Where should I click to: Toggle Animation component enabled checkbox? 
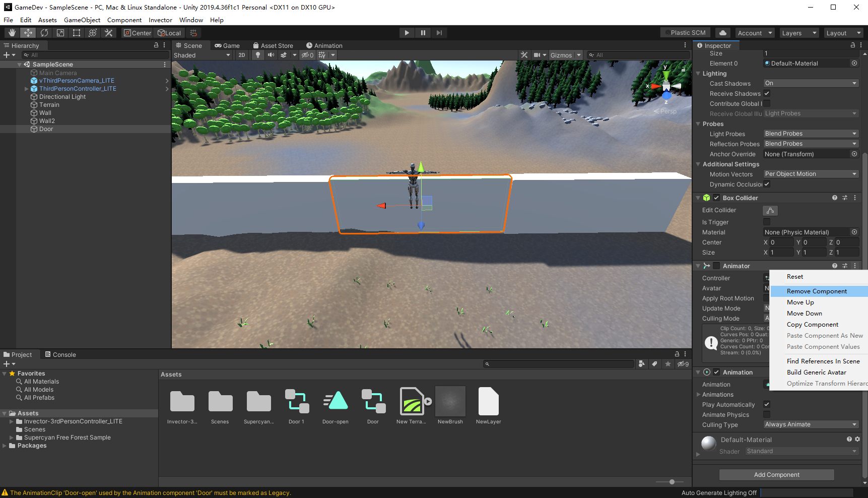click(716, 372)
